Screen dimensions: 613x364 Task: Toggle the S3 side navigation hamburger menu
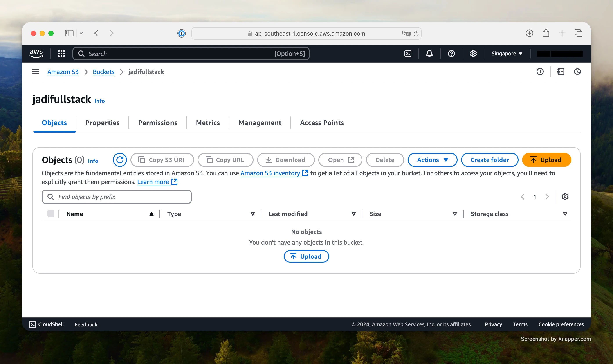click(x=36, y=72)
